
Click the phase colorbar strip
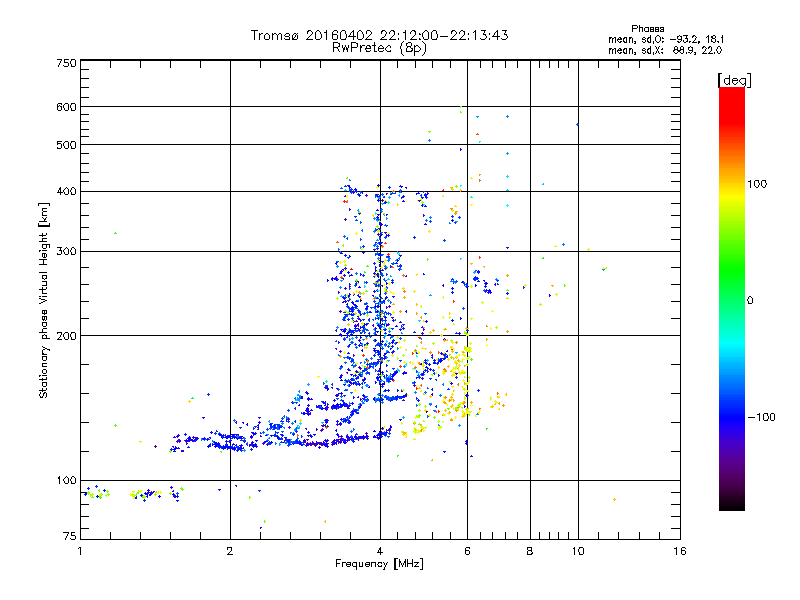[732, 298]
